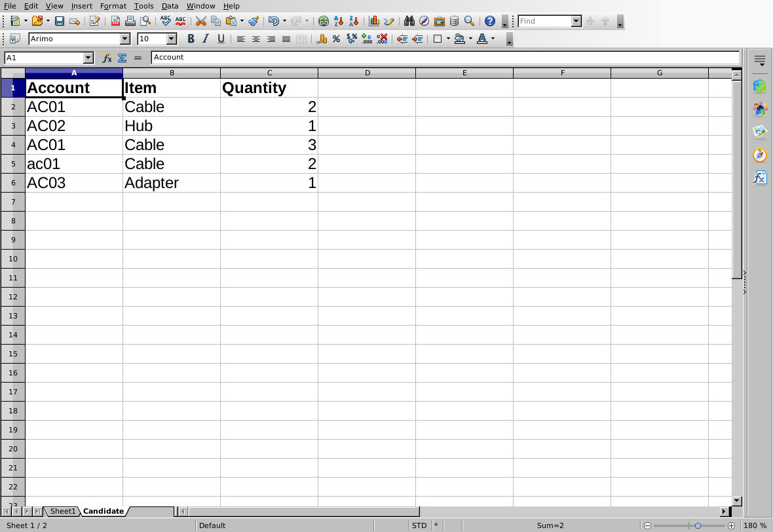Zoom in with the plus button
773x532 pixels.
click(x=732, y=525)
